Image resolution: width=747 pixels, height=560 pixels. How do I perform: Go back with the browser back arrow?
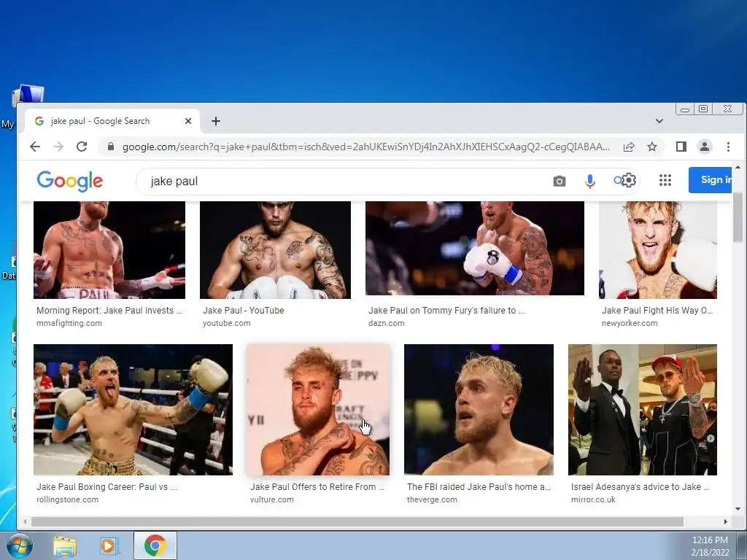click(35, 147)
